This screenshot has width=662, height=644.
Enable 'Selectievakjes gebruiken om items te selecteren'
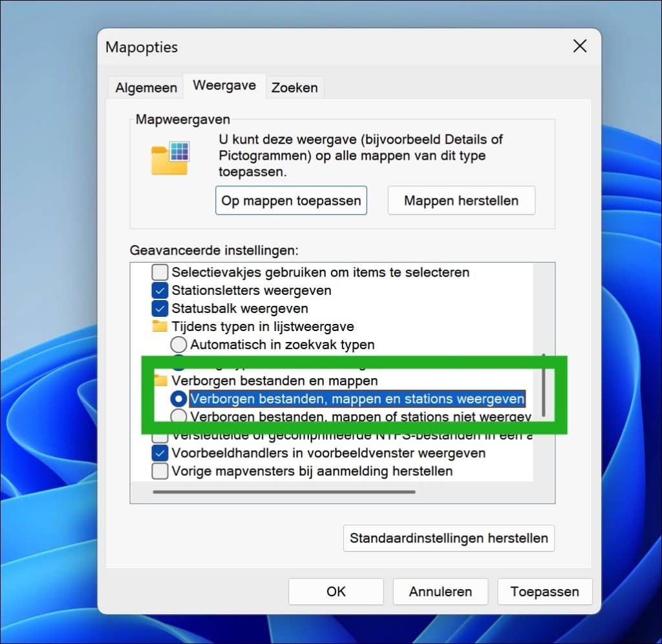pyautogui.click(x=160, y=272)
